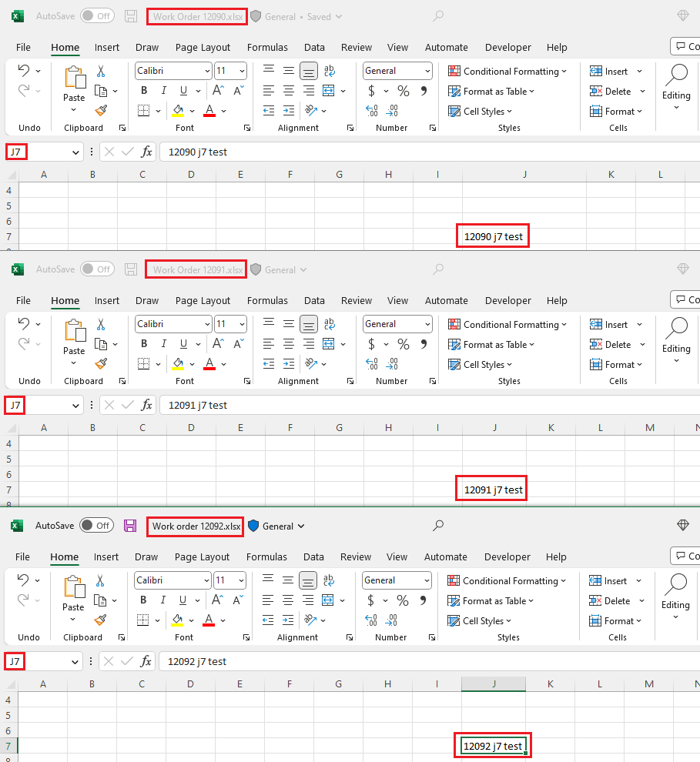
Task: Click Undo arrow in Work Order 12091 window
Action: coord(23,323)
